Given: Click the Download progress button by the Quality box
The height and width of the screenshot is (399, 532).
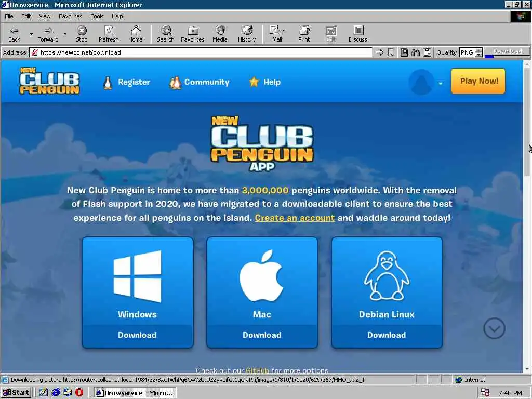Looking at the screenshot, I should (507, 52).
